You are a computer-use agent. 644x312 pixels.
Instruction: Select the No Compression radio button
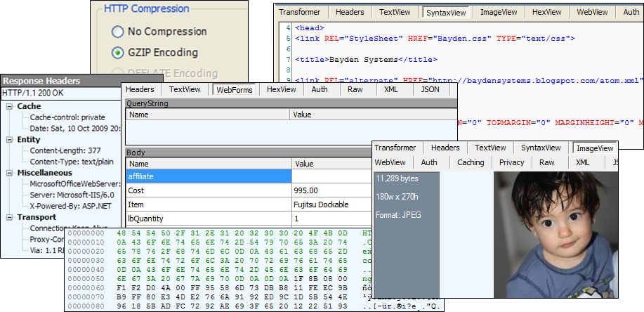coord(117,32)
